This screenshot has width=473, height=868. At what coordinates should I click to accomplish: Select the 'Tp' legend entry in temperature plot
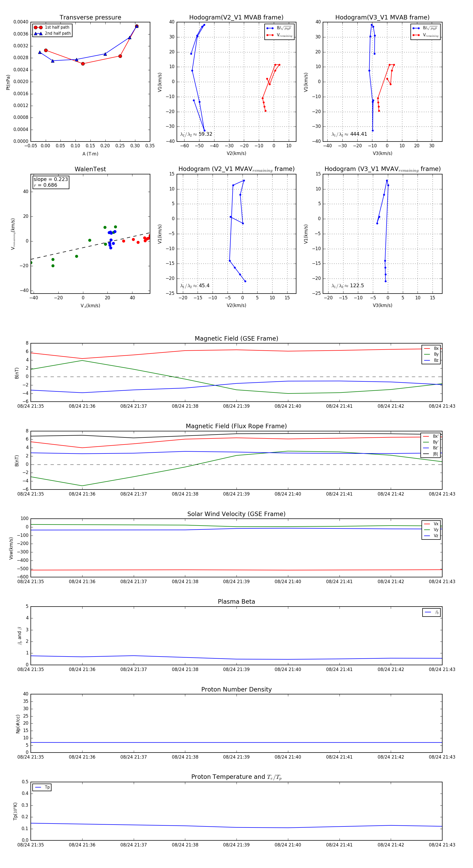pos(42,787)
